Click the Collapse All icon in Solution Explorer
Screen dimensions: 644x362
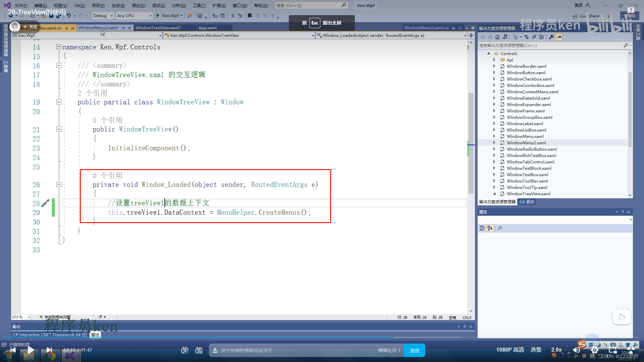pos(534,37)
